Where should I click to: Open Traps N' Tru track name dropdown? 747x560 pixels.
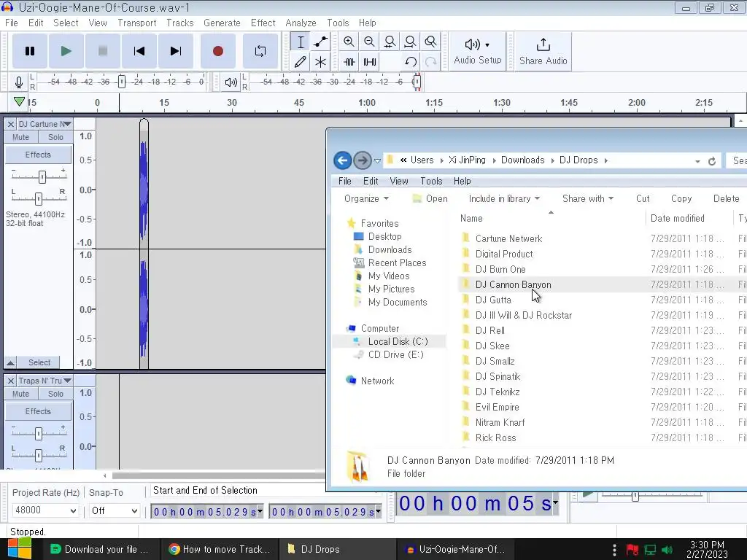44,381
